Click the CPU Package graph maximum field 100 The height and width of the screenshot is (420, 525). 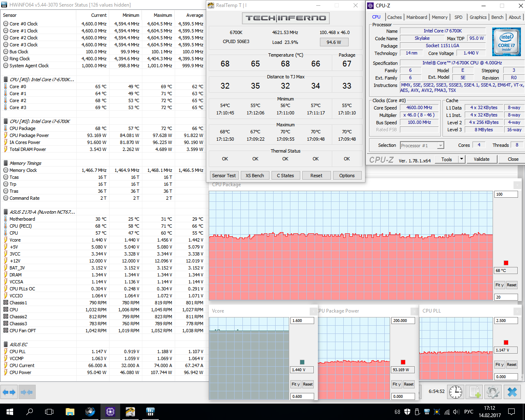pyautogui.click(x=506, y=194)
